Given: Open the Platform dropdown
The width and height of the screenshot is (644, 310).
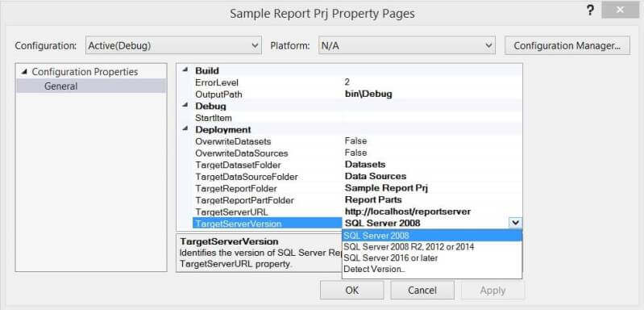Looking at the screenshot, I should [406, 46].
